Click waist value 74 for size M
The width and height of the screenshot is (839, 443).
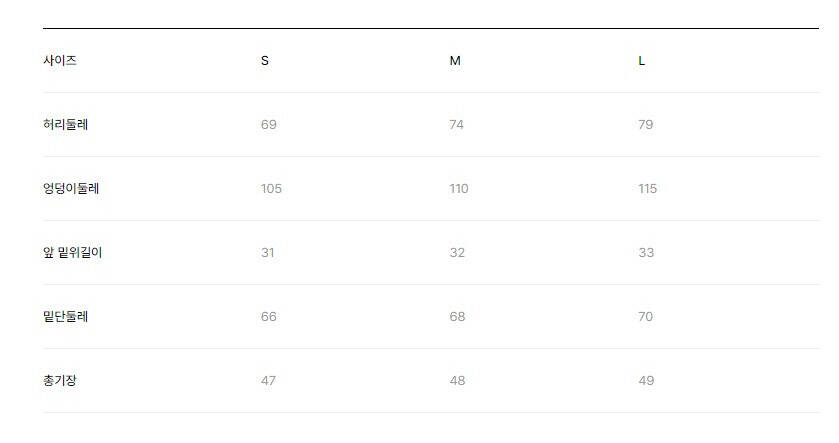pos(457,125)
